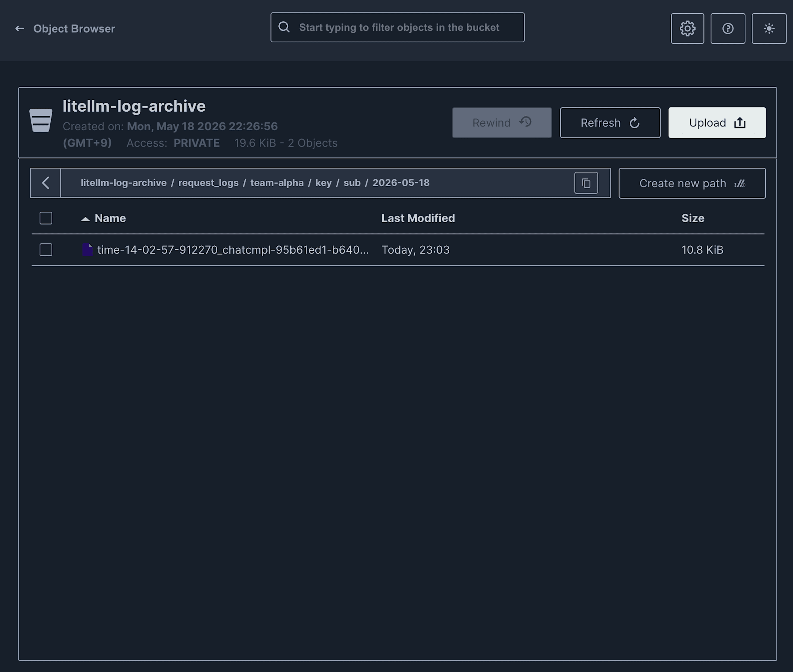Open the settings gear icon

(687, 29)
